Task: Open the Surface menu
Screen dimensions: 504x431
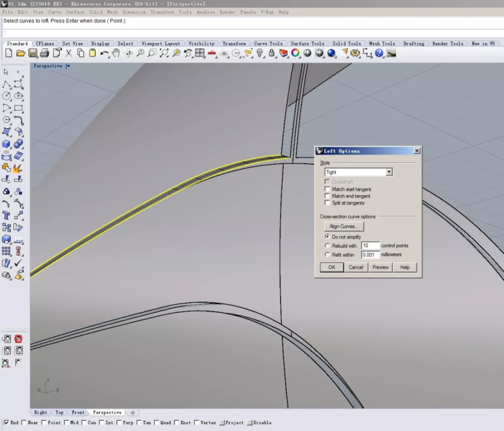Action: tap(75, 12)
